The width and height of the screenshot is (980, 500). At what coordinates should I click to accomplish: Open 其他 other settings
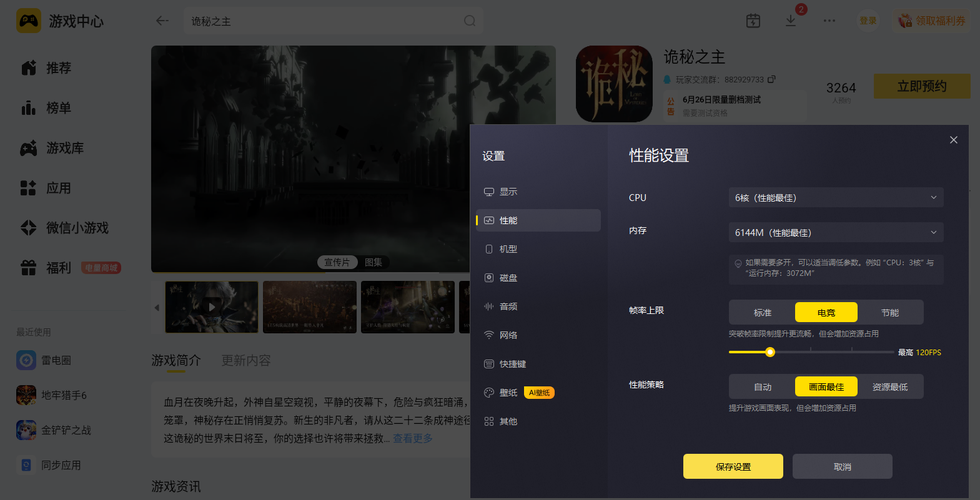538,421
